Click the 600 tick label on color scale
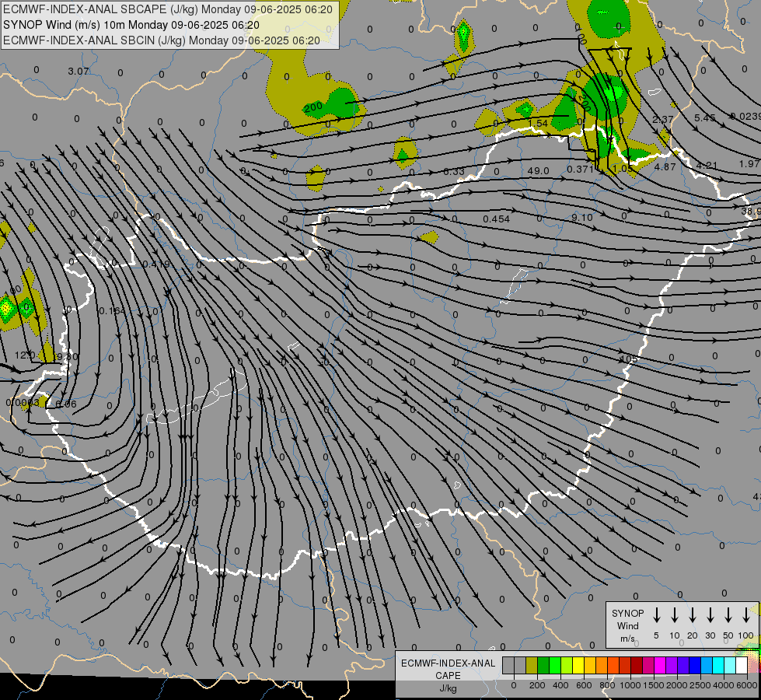The height and width of the screenshot is (700, 761). [x=583, y=685]
